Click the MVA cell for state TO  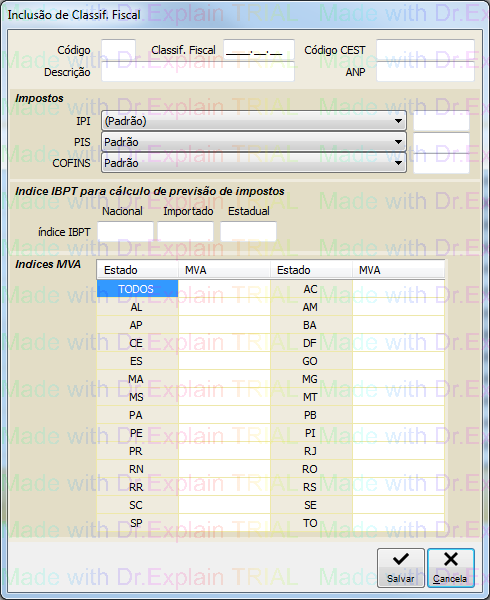(398, 523)
